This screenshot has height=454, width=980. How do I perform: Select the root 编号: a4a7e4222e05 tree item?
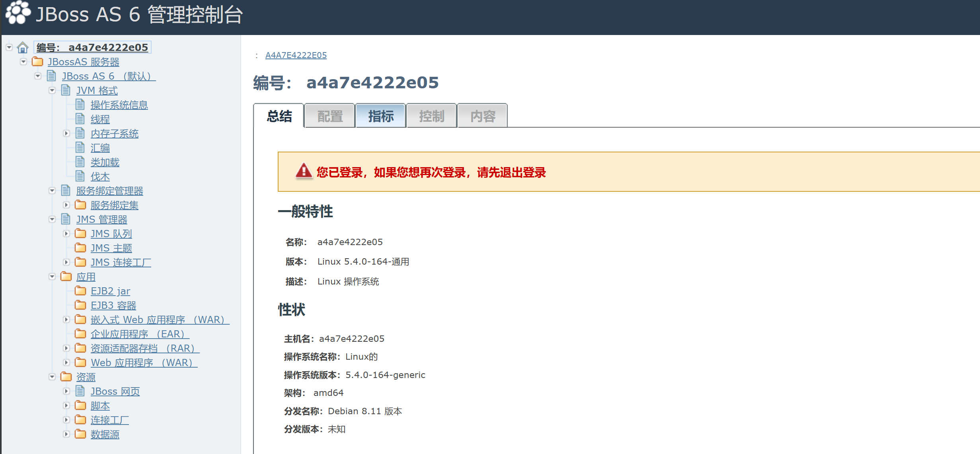[92, 47]
